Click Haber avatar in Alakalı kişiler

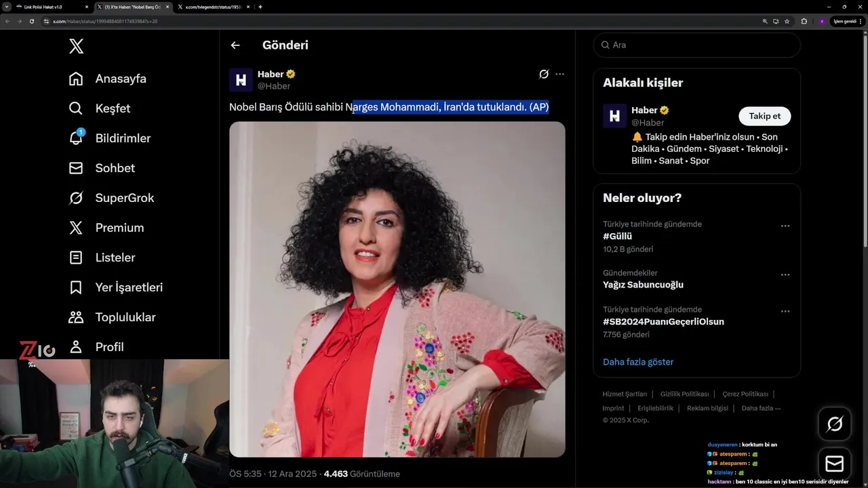point(614,116)
